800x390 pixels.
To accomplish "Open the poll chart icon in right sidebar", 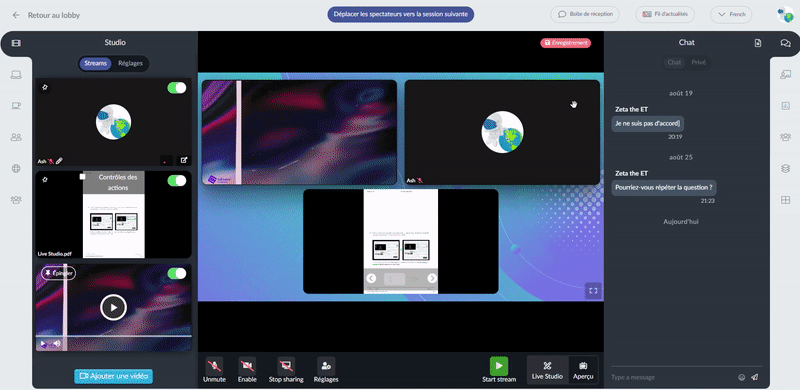I will 785,106.
